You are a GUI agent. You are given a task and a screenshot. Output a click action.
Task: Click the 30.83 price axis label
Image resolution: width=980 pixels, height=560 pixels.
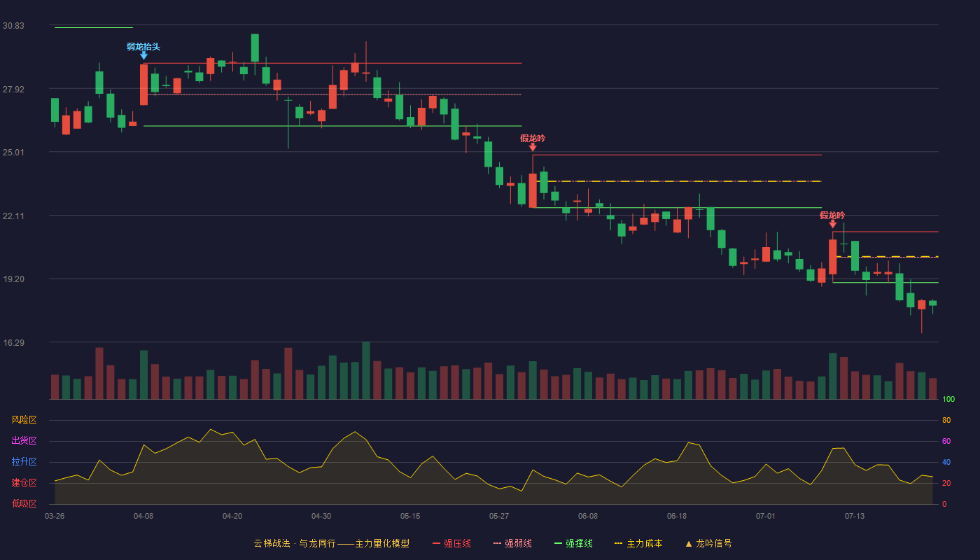pyautogui.click(x=13, y=26)
